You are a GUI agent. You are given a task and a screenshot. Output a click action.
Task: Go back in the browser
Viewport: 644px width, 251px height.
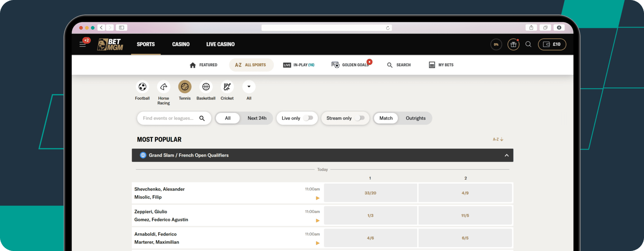point(101,28)
